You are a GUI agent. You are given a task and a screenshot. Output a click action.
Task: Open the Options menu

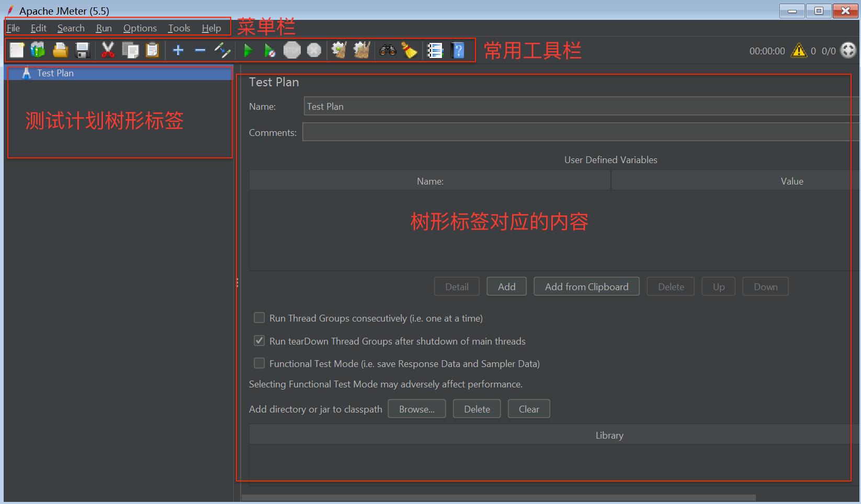(140, 28)
